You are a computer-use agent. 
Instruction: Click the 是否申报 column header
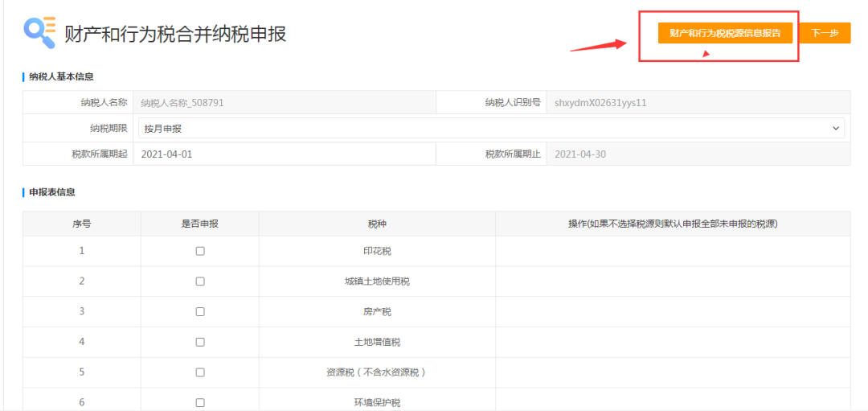tap(200, 224)
